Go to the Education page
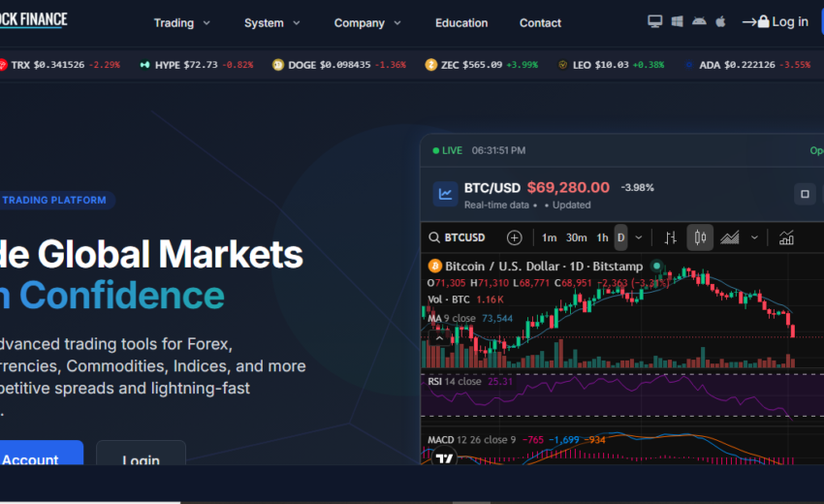Screen dimensions: 824x504 461,23
